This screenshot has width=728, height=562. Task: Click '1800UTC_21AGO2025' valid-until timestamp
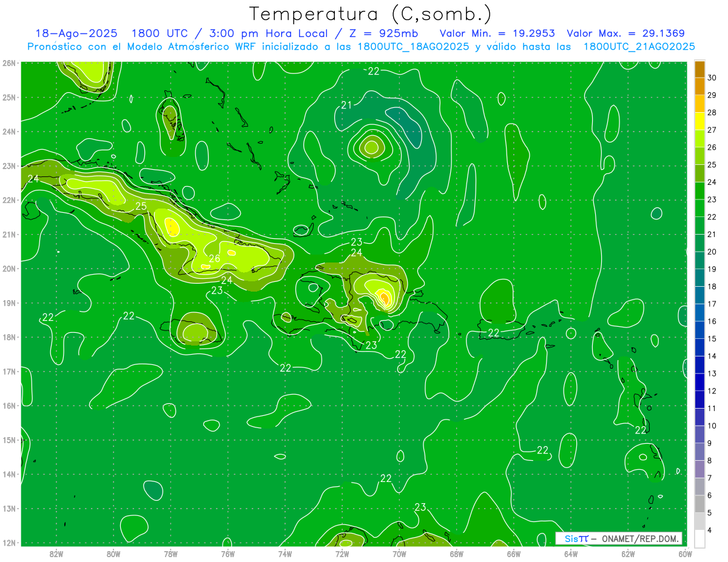click(x=639, y=47)
